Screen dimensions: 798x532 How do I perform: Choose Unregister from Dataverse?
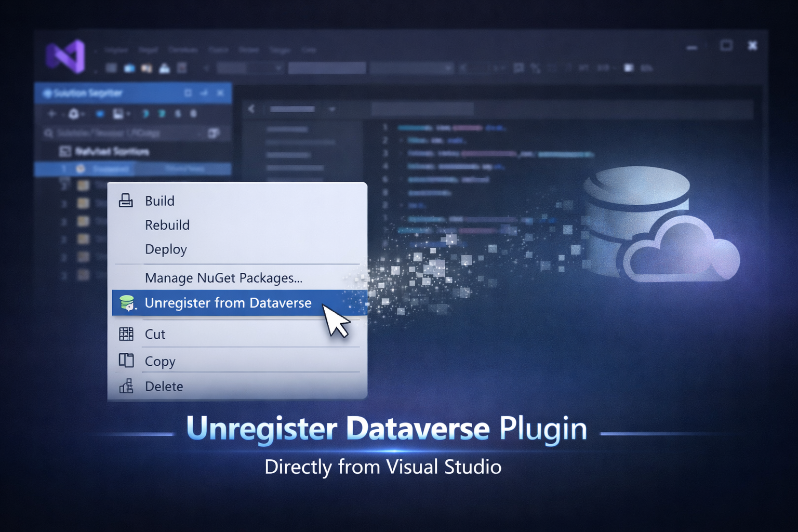click(x=228, y=303)
